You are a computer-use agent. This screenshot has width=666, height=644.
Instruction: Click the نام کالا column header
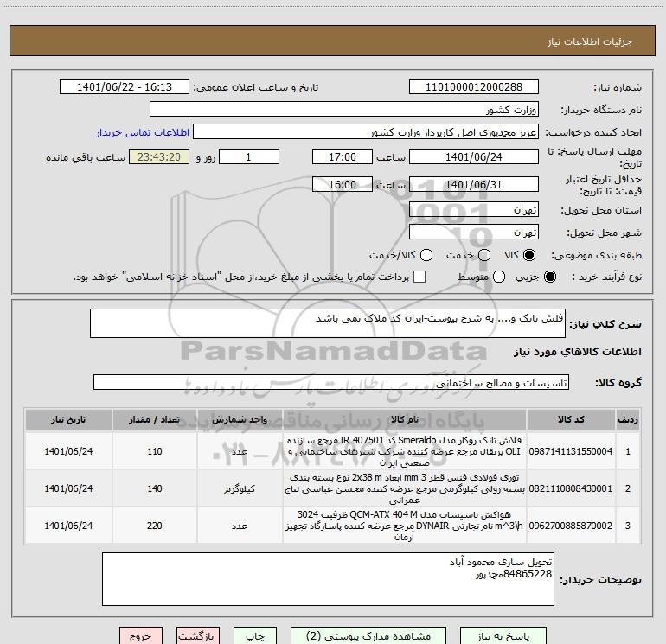(405, 419)
